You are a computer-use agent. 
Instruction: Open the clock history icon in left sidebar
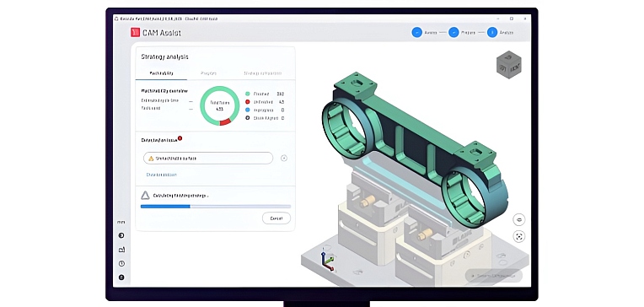[x=121, y=263]
